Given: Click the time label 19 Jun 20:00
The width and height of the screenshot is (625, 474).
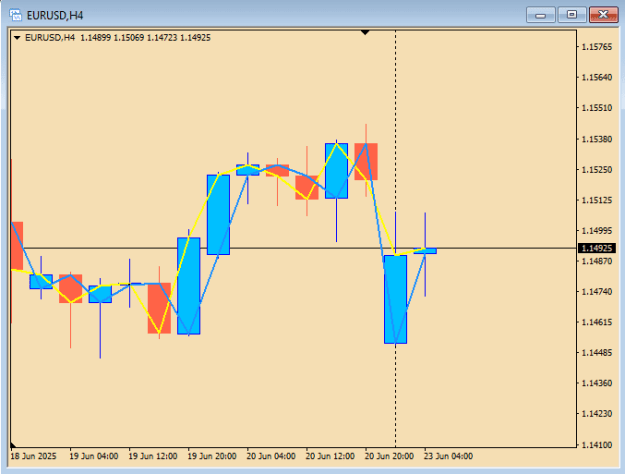Looking at the screenshot, I should [212, 456].
